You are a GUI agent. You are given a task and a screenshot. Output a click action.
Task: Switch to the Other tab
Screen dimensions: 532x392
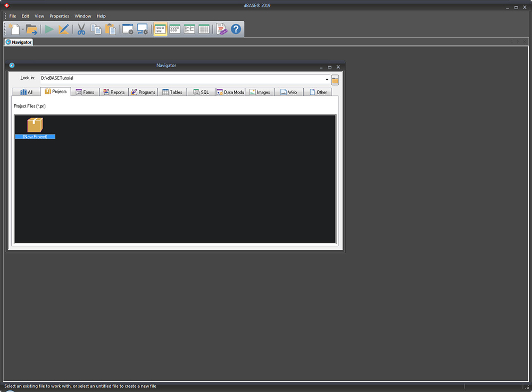[318, 92]
